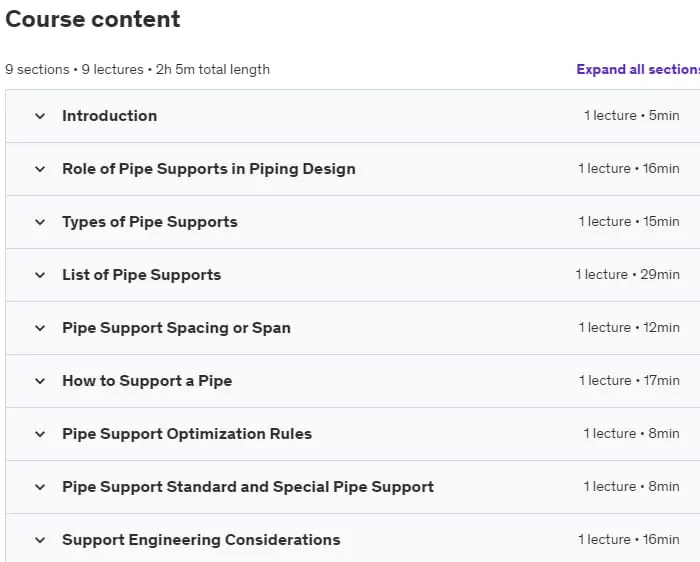Open Role of Pipe Supports in Piping Design
This screenshot has width=700, height=562.
pyautogui.click(x=209, y=169)
